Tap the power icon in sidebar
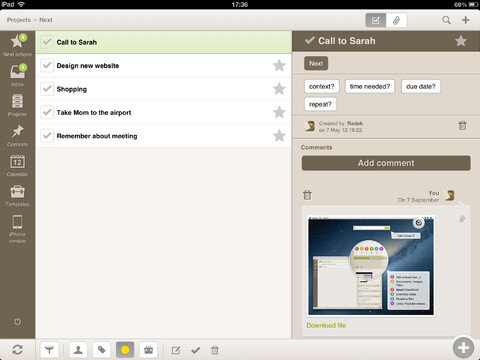Screen dimensions: 480x360 [17, 322]
